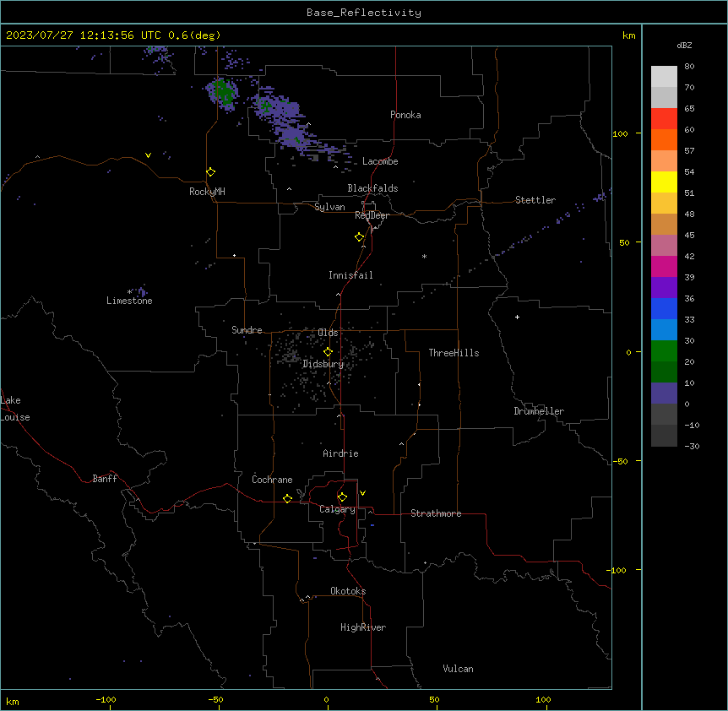Select the Didsbury label
Image resolution: width=728 pixels, height=711 pixels.
point(323,364)
